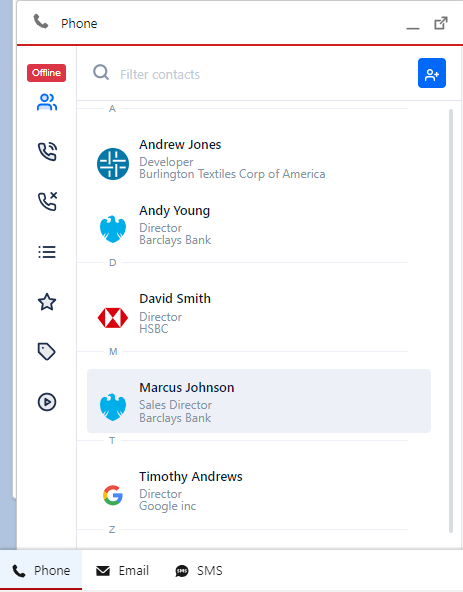Open the Tags icon in sidebar
Image resolution: width=463 pixels, height=592 pixels.
coord(46,352)
